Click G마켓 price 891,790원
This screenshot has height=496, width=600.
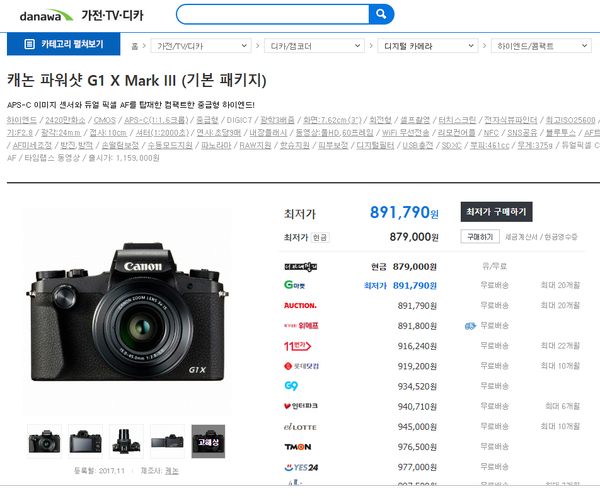pyautogui.click(x=415, y=286)
